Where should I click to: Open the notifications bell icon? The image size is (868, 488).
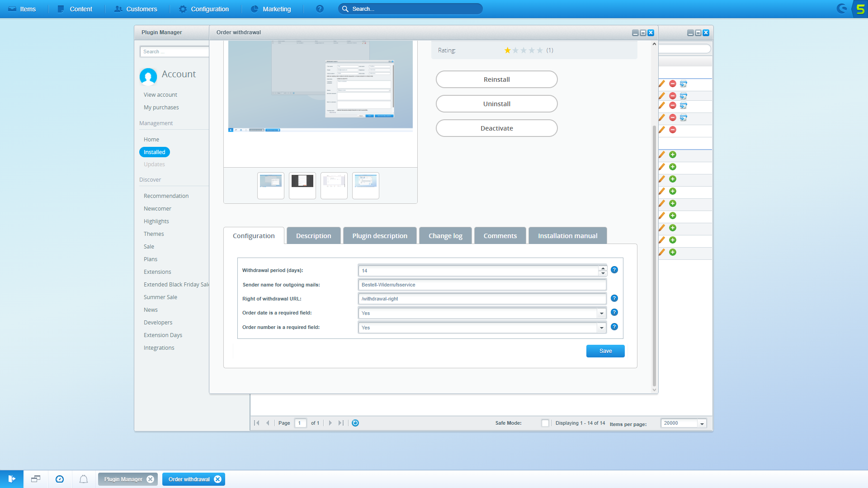click(x=84, y=479)
